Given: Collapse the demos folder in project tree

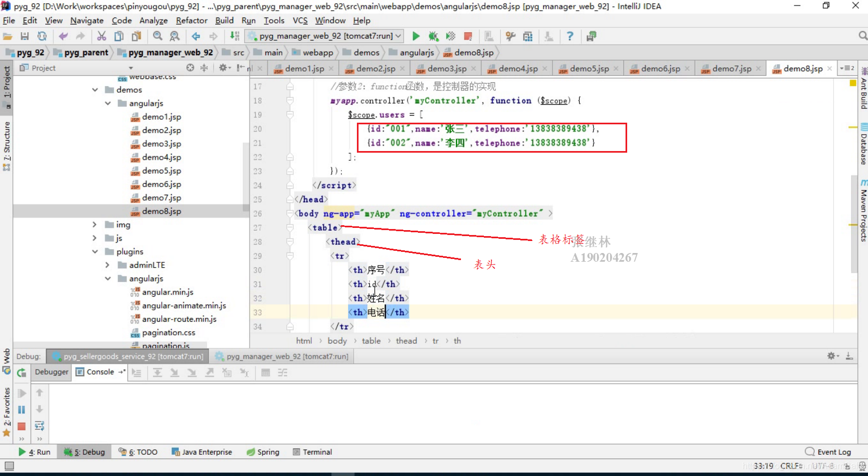Looking at the screenshot, I should 95,89.
